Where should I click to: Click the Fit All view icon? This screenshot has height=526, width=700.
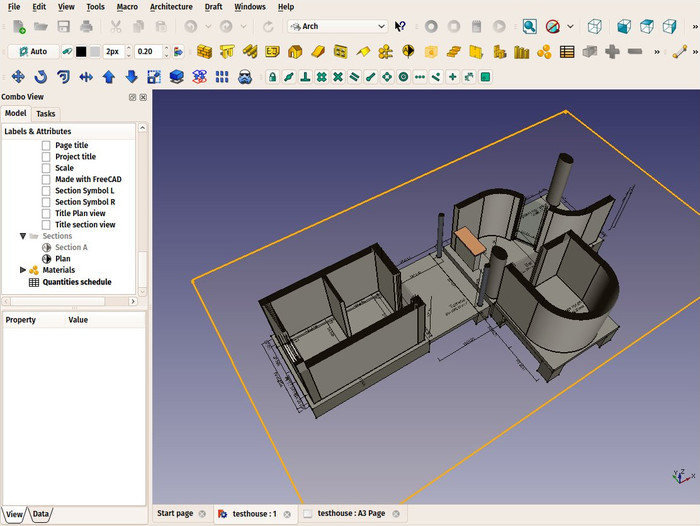pyautogui.click(x=529, y=26)
